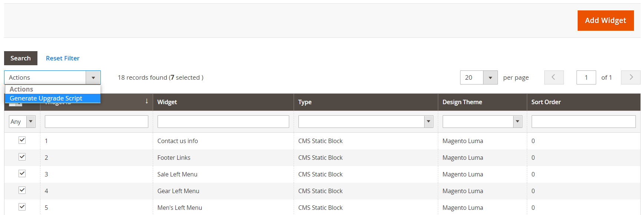
Task: Expand the Type filter dropdown
Action: (x=366, y=122)
